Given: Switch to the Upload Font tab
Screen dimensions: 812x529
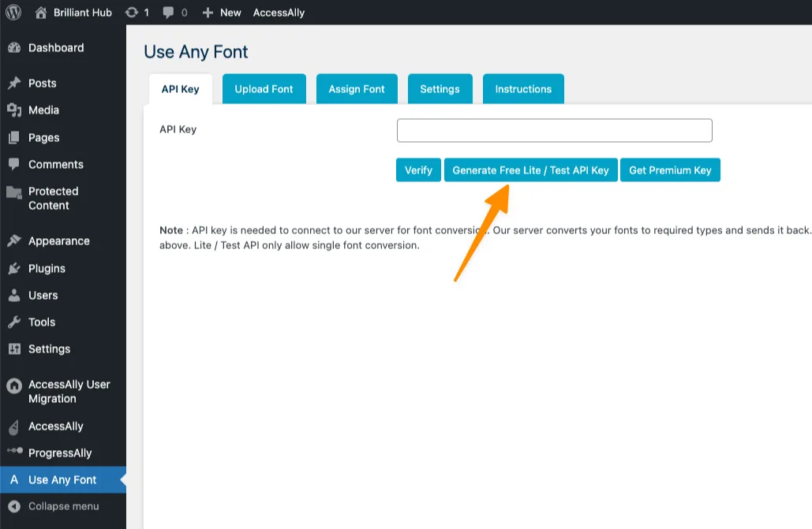Looking at the screenshot, I should click(264, 89).
